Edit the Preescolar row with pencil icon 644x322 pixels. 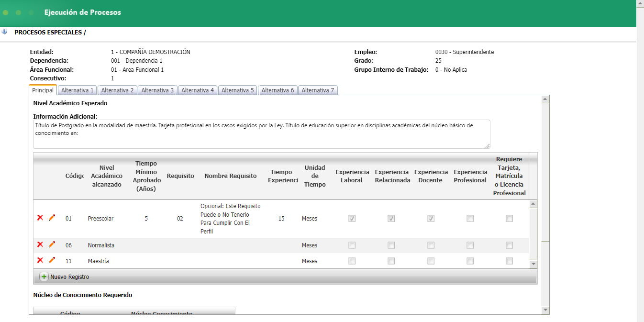click(52, 218)
